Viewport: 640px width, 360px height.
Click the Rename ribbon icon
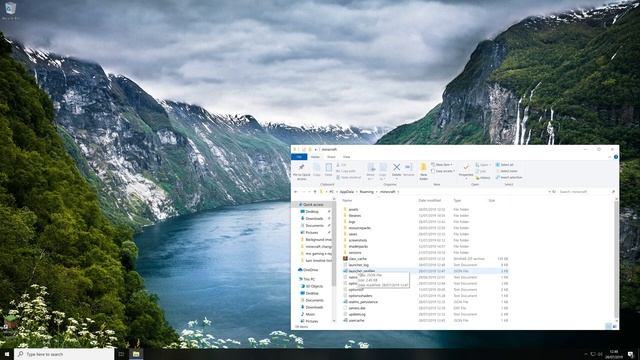409,167
